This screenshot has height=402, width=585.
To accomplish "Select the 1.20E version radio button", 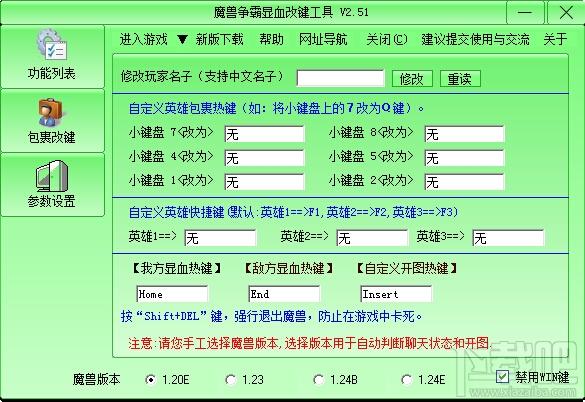I will 151,380.
